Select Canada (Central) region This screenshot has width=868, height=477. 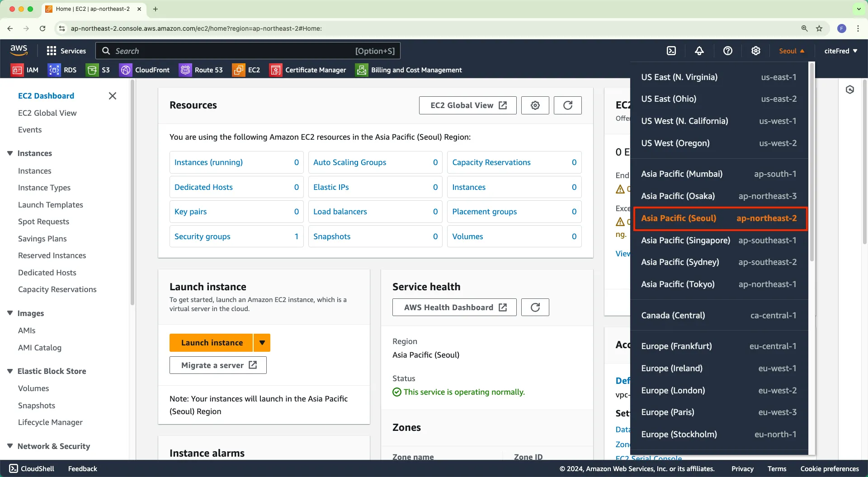(719, 316)
